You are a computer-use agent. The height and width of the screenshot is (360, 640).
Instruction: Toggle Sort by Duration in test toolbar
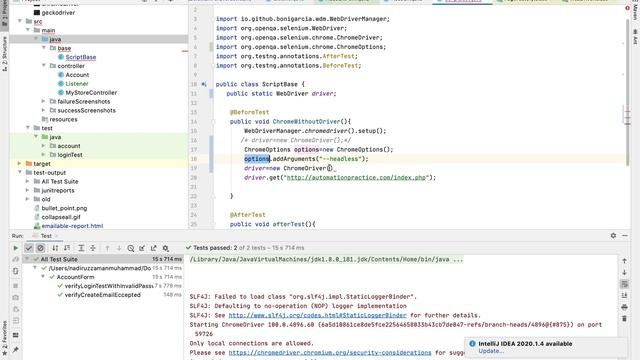coord(67,248)
